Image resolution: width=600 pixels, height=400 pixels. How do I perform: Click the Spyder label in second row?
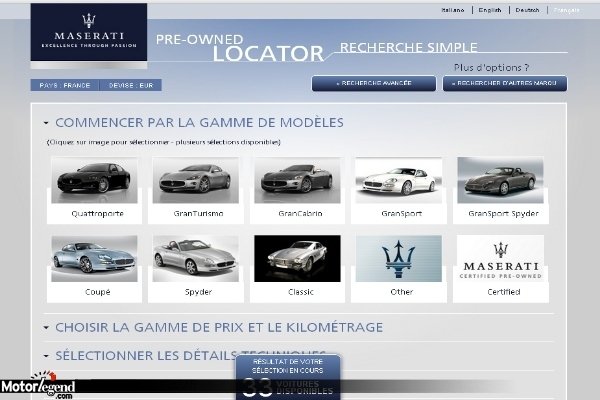click(198, 292)
